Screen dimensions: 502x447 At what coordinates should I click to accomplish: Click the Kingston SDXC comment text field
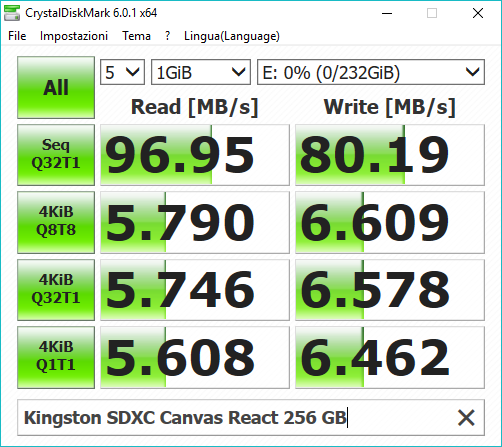[251, 418]
